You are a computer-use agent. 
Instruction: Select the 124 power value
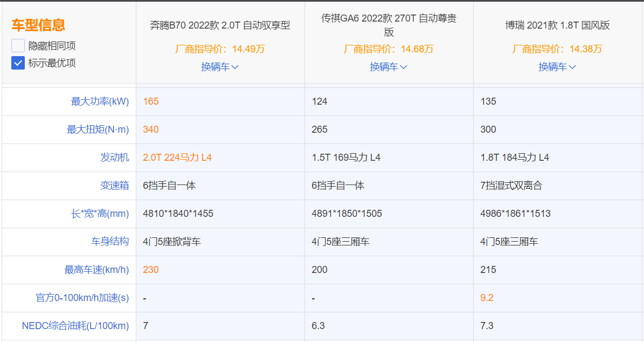click(320, 101)
